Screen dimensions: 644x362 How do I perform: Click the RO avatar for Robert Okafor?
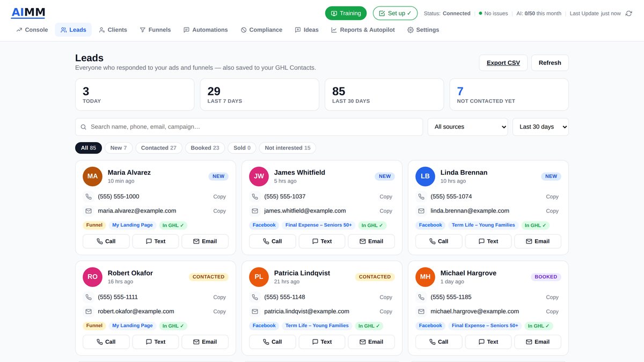point(92,277)
